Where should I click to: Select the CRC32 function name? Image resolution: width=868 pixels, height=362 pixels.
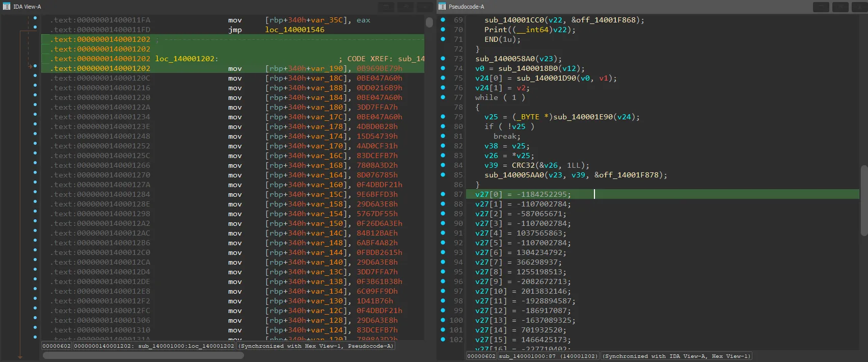[523, 165]
